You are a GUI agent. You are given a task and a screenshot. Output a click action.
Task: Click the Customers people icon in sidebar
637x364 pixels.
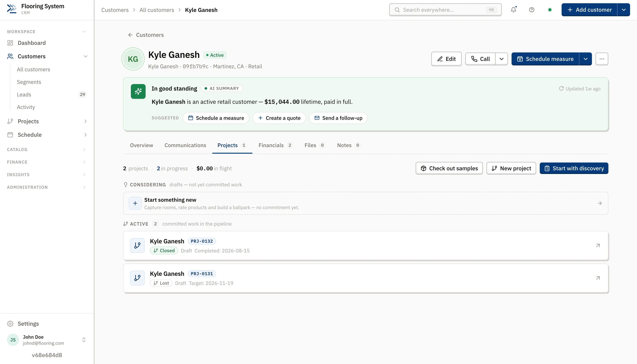coord(10,56)
